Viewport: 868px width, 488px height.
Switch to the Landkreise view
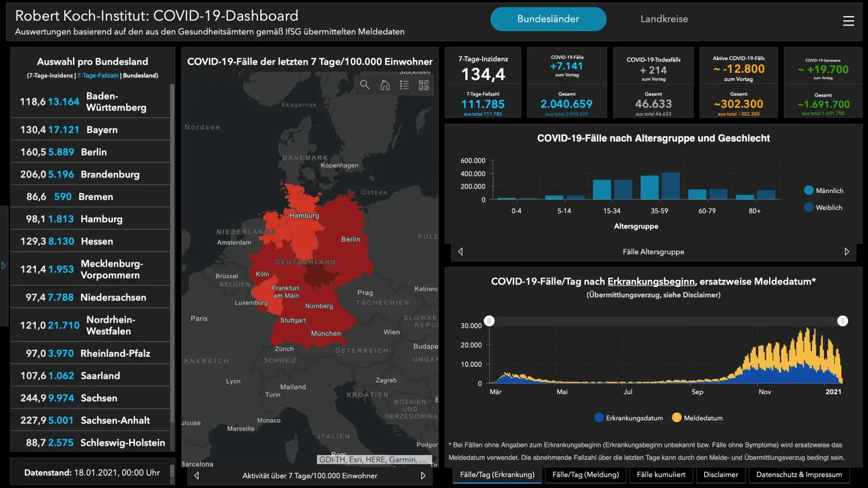click(664, 19)
